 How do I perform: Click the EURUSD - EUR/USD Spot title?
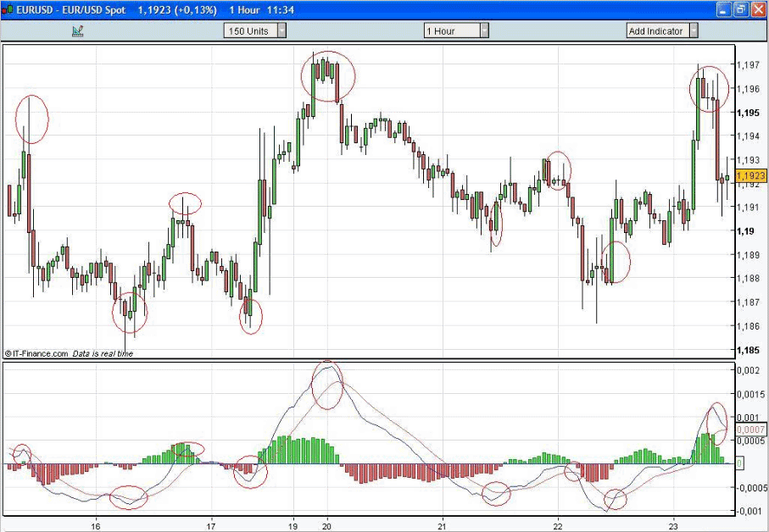(70, 10)
